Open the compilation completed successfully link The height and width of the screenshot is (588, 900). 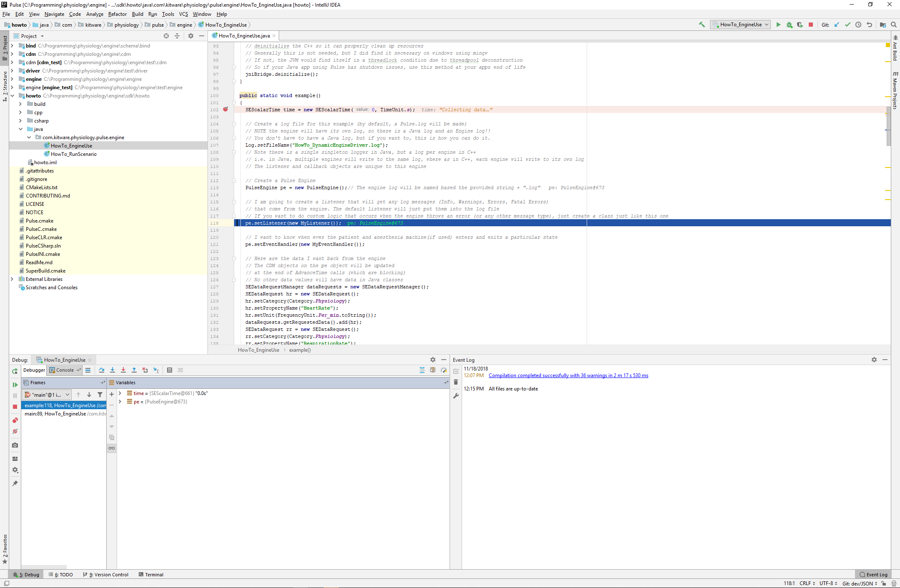568,375
